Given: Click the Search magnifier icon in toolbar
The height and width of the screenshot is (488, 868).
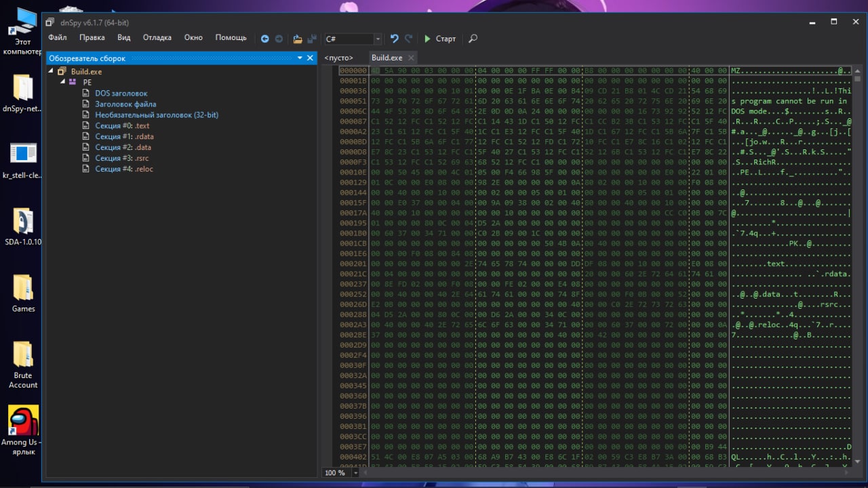Looking at the screenshot, I should (473, 39).
